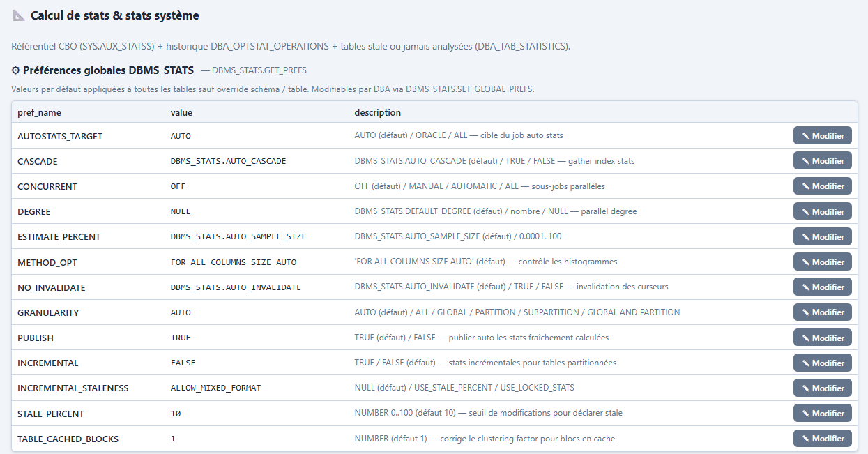Click value FALSE in INCREMENTAL row
This screenshot has height=454, width=868.
[x=183, y=363]
